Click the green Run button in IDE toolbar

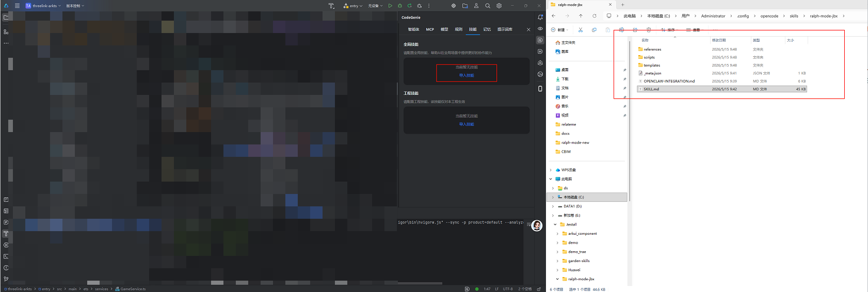(390, 6)
